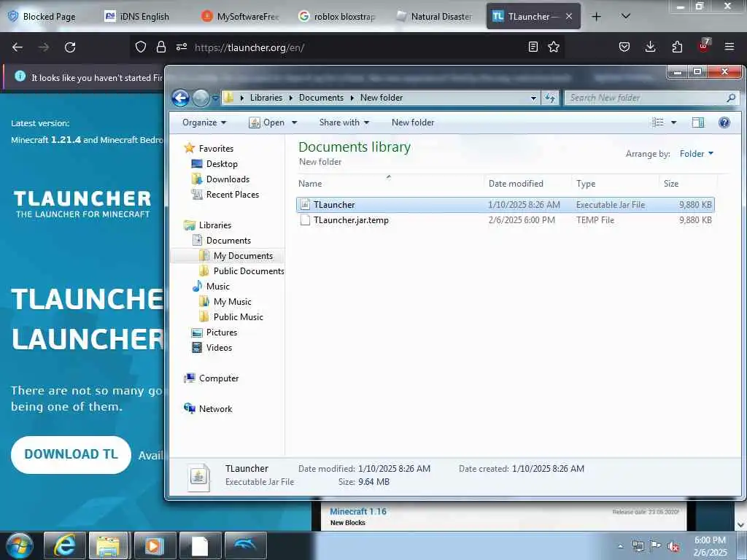This screenshot has height=560, width=747.
Task: Open Firefox extensions puzzle icon
Action: [x=677, y=47]
